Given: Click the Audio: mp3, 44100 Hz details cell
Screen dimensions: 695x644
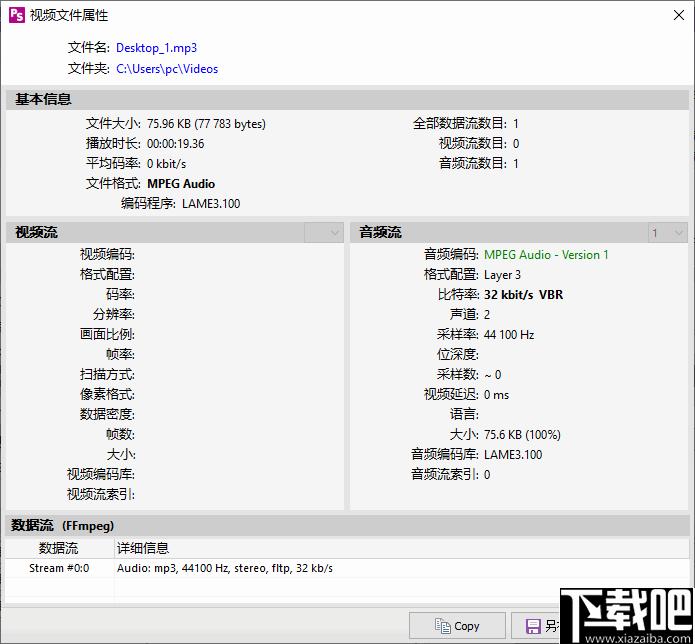Looking at the screenshot, I should [225, 568].
